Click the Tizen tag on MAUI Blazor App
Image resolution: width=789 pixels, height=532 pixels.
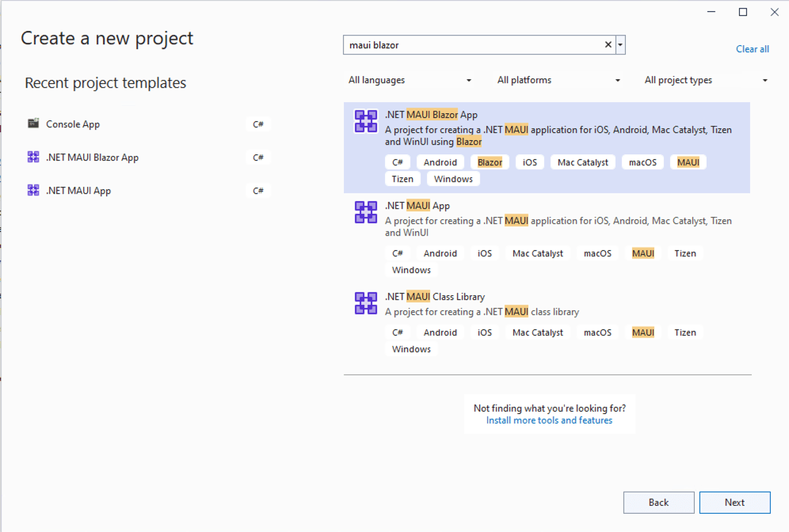[402, 178]
